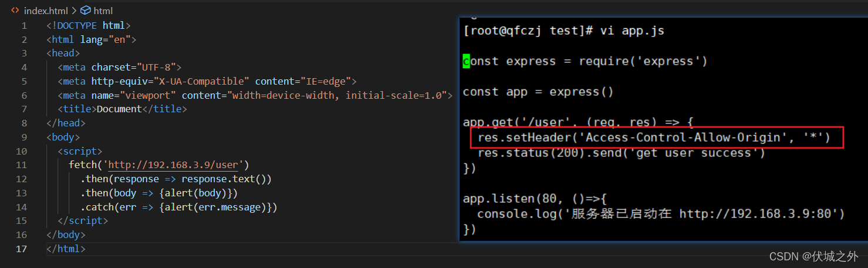This screenshot has height=268, width=868.
Task: Click the html symbol breadcrumb
Action: pyautogui.click(x=103, y=11)
